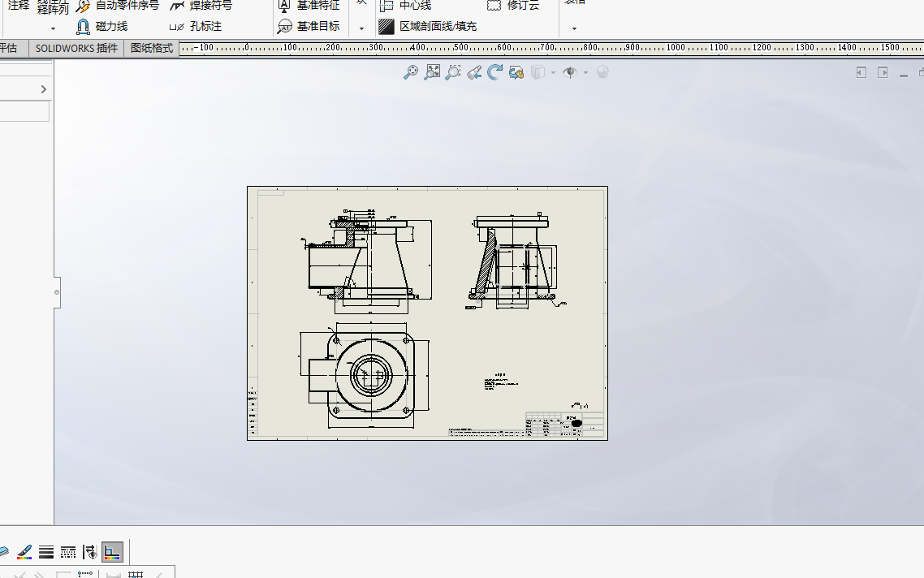
Task: Activate the Zoom to Area tool
Action: (x=453, y=72)
